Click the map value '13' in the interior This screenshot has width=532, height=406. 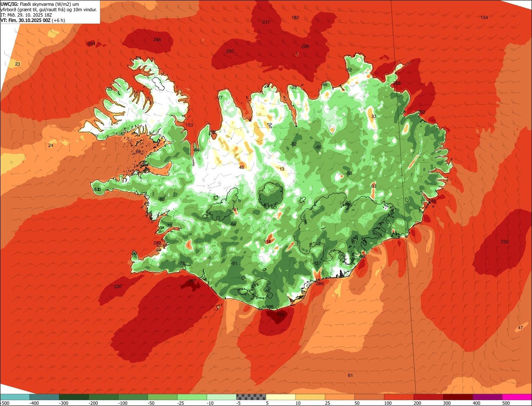point(282,169)
